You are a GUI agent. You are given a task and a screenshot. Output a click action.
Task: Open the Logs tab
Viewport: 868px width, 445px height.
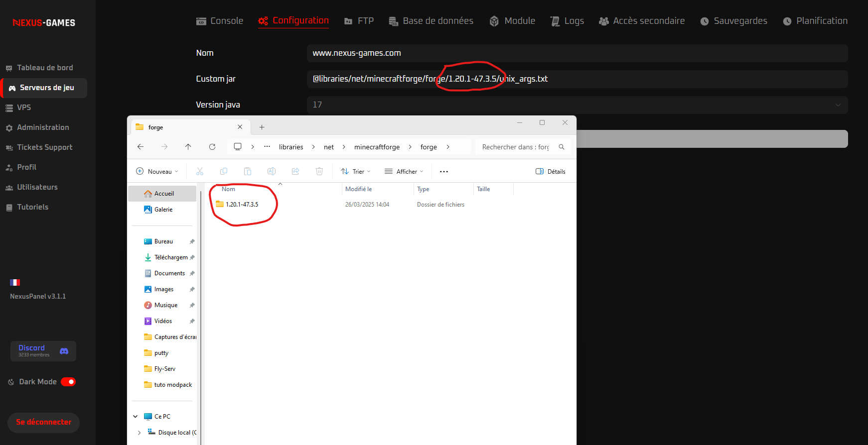pyautogui.click(x=567, y=21)
